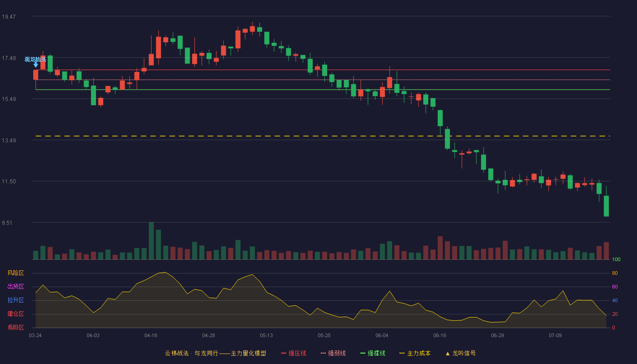Viewport: 637px width, 364px height.
Task: Toggle the 龙吟信号 series legend label
Action: click(x=464, y=353)
